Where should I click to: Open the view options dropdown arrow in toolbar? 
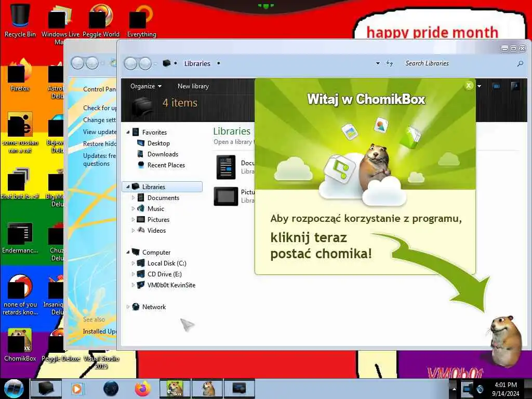point(479,86)
